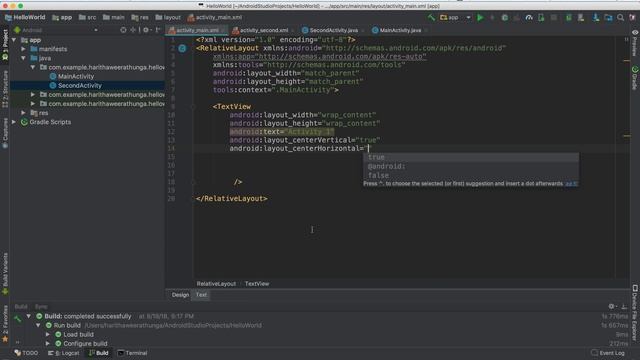Click the hammer icon in Build panel
Screen dimensions: 640x360
18,319
